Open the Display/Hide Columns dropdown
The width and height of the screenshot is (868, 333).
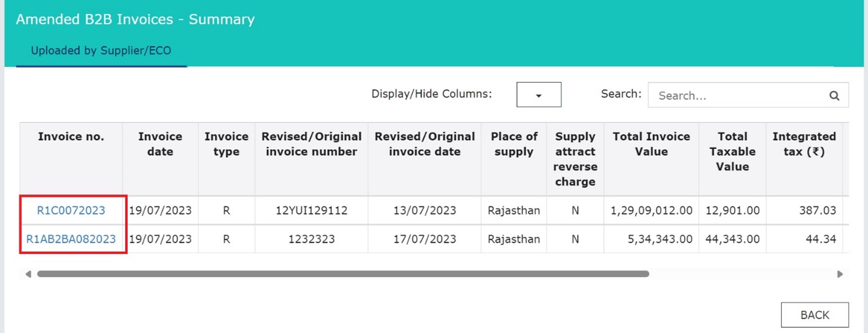tap(538, 95)
